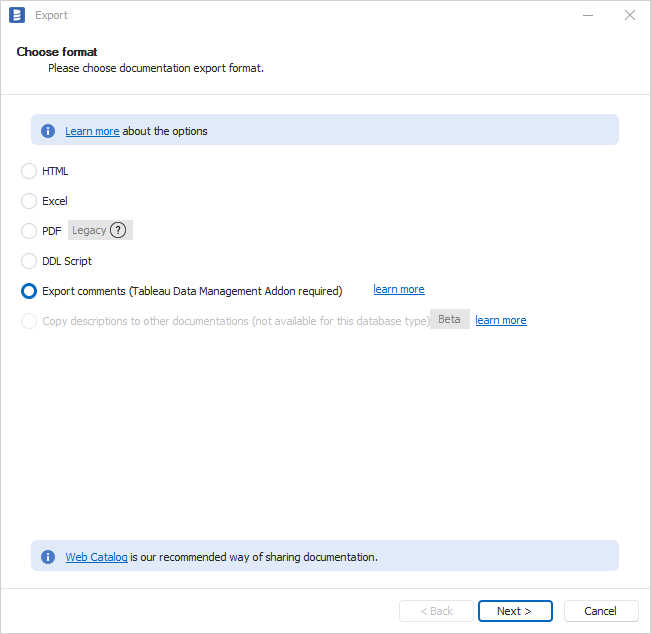Click the Export comments option label text
This screenshot has width=651, height=634.
click(x=192, y=291)
